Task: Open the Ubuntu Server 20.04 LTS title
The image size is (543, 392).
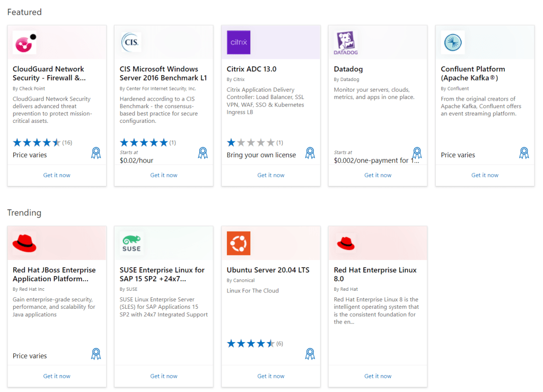Action: [x=268, y=270]
